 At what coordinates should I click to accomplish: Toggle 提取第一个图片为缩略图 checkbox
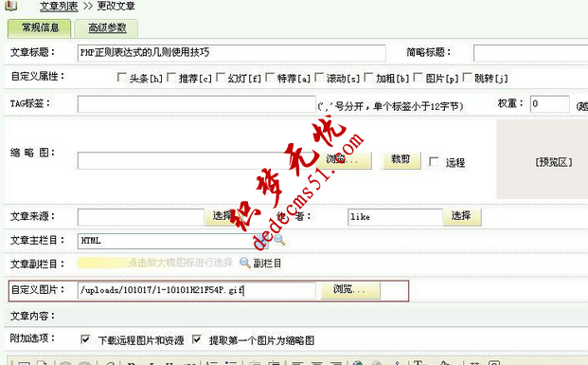[197, 339]
